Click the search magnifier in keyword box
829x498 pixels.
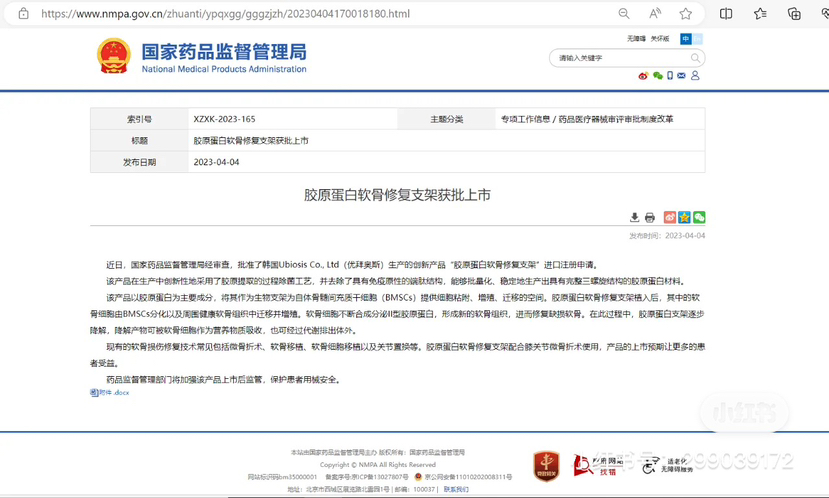pyautogui.click(x=695, y=58)
